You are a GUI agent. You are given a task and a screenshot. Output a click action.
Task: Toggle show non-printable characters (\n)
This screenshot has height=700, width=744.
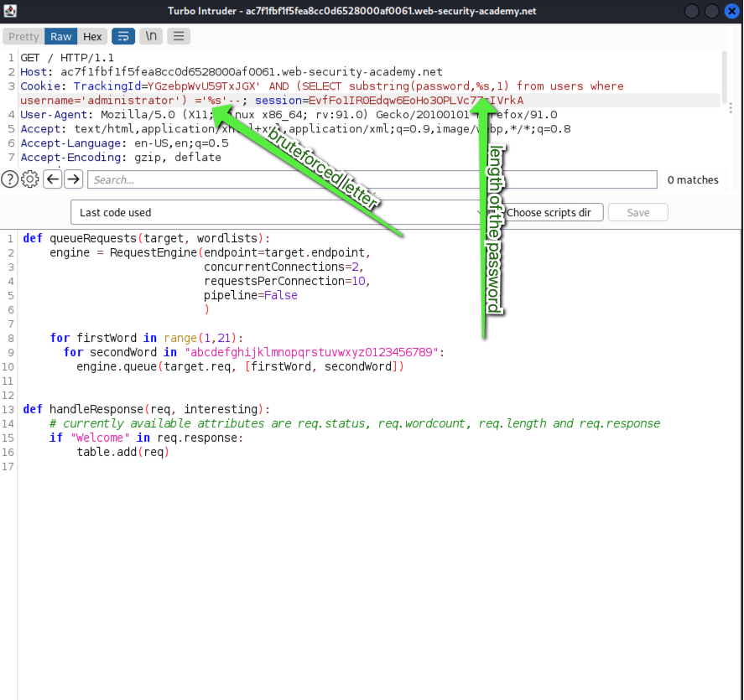[151, 37]
